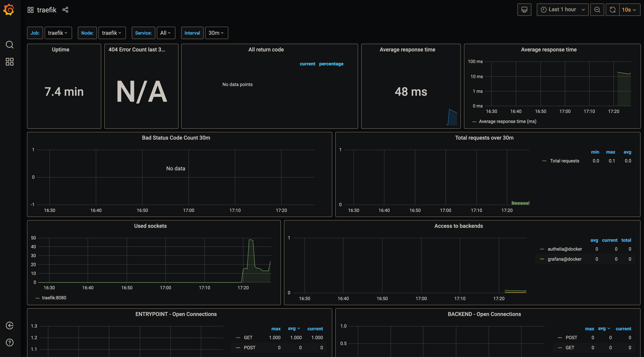Toggle POST series in ENTRYPOINT legend

(250, 348)
